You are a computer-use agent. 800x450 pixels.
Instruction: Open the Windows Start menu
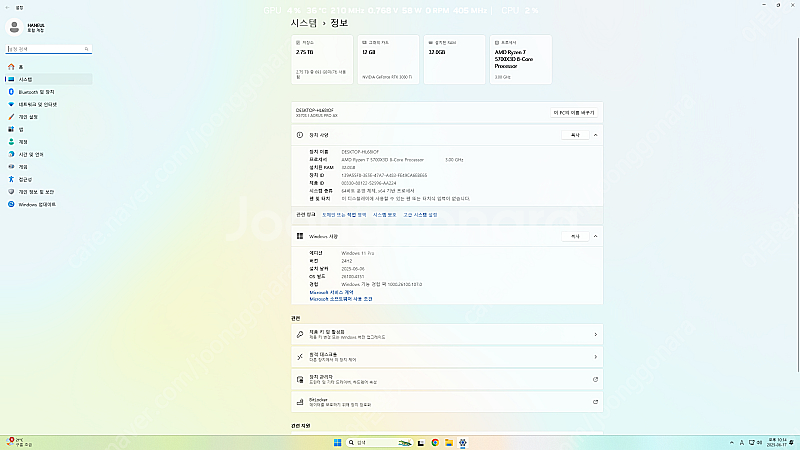[337, 442]
